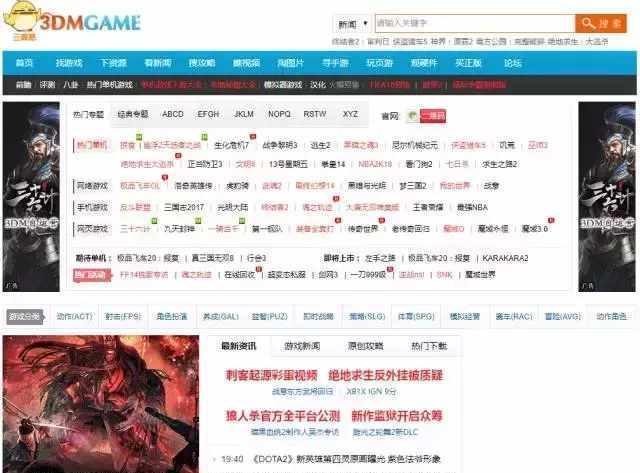This screenshot has height=473, width=640.
Task: Select the 射击(FPS) game category
Action: point(123,317)
